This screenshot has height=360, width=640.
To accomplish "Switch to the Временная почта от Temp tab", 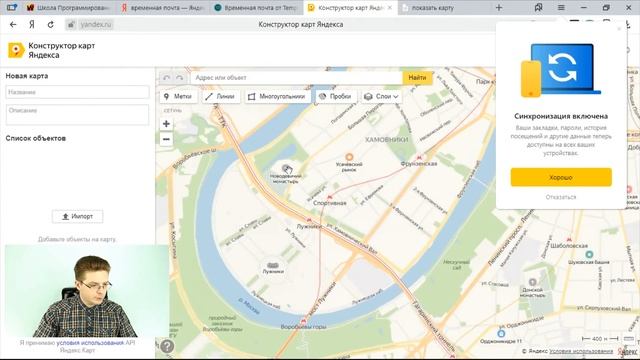I will point(256,8).
